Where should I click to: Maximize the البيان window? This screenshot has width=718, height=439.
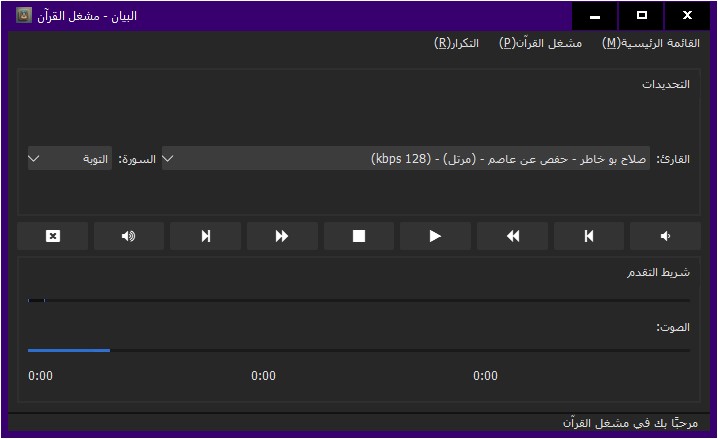(642, 16)
